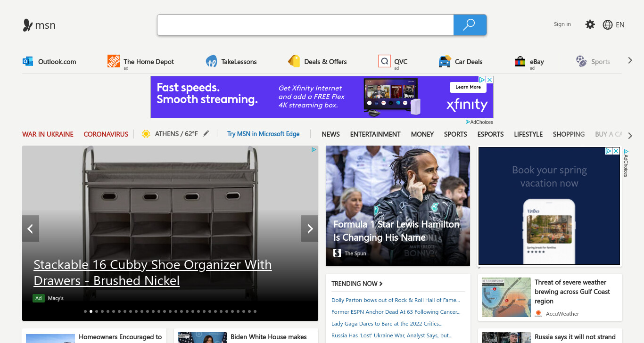
Task: Click inside the web search box
Action: click(305, 25)
